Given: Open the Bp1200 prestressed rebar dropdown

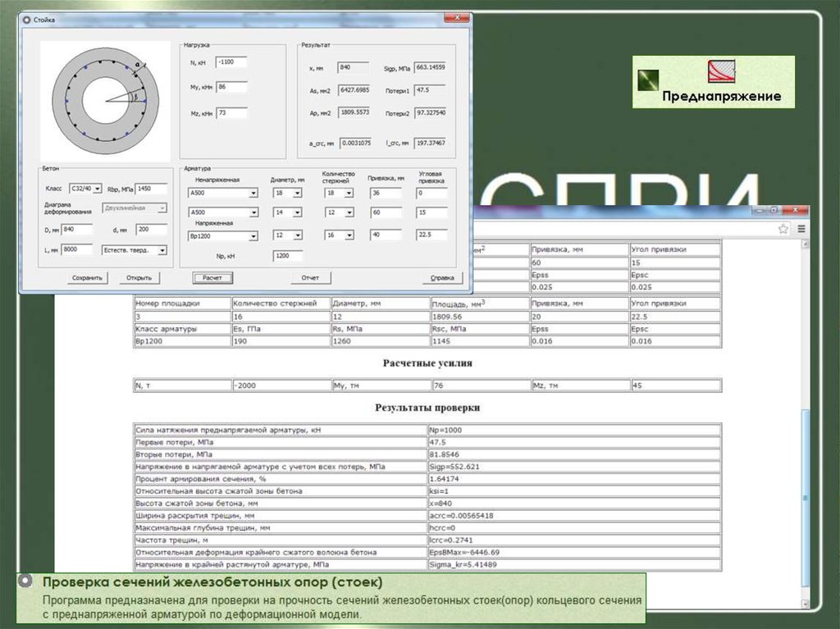Looking at the screenshot, I should pyautogui.click(x=253, y=236).
